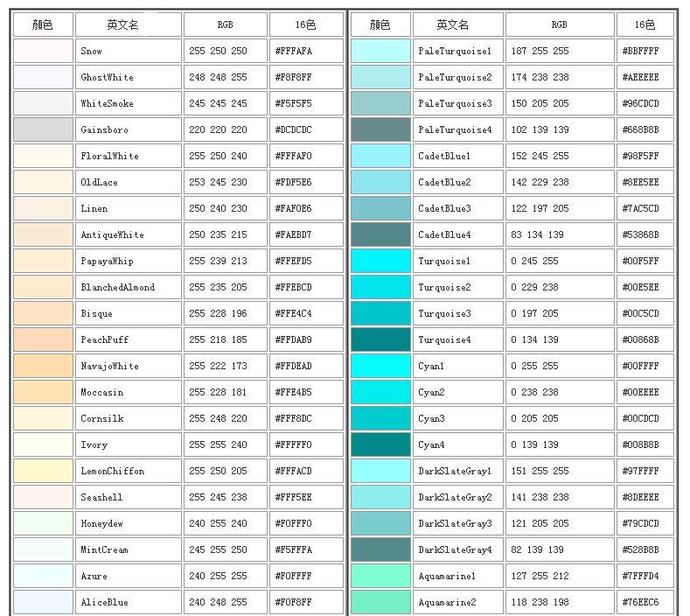The width and height of the screenshot is (690, 616).
Task: Click hex code #FFFAFA for Snow
Action: click(305, 51)
